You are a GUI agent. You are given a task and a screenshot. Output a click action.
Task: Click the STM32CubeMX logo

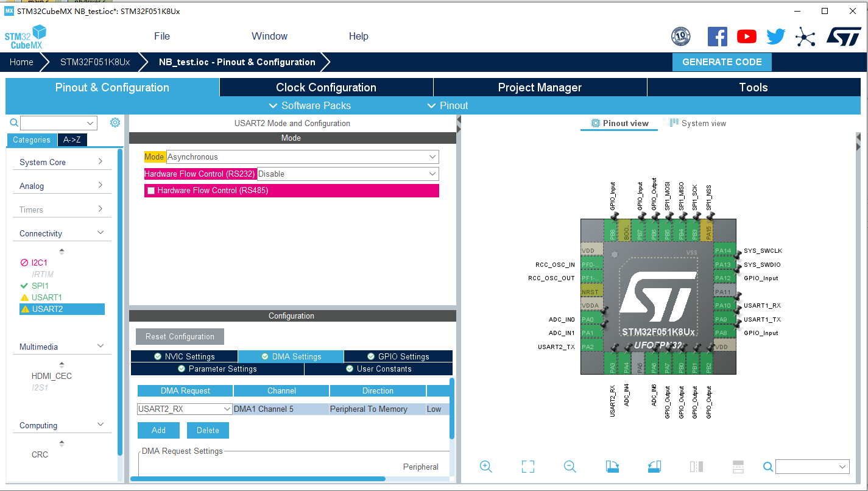pos(26,37)
